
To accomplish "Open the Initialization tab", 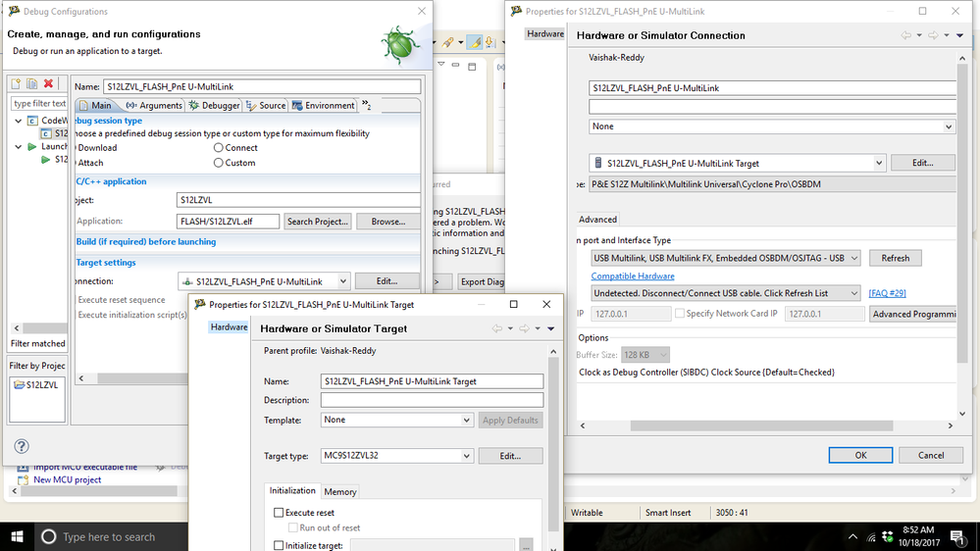I will click(x=292, y=490).
